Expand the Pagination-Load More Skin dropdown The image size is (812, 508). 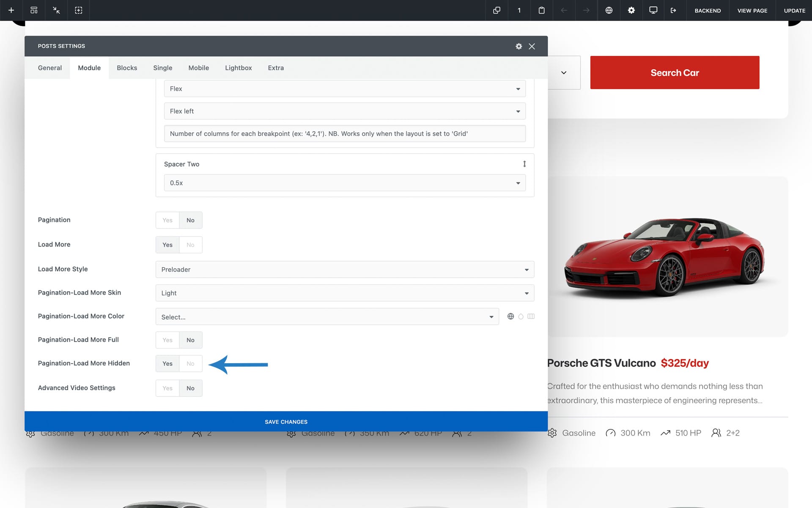click(344, 293)
